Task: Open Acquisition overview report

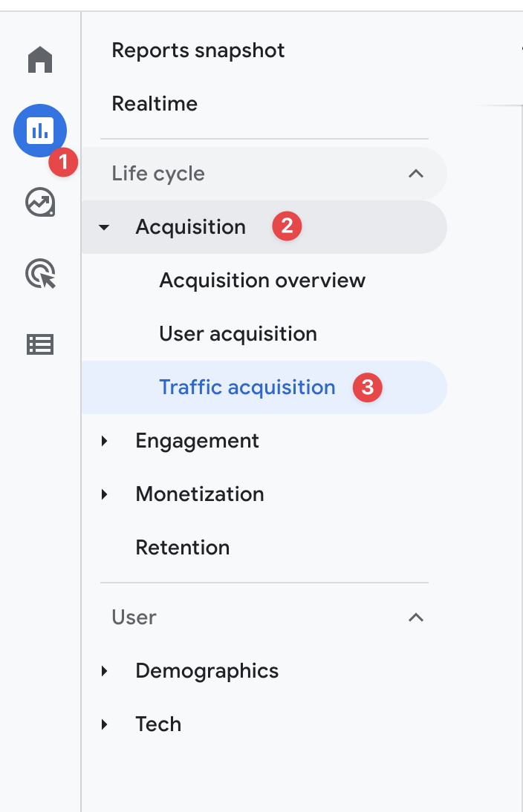Action: click(262, 281)
